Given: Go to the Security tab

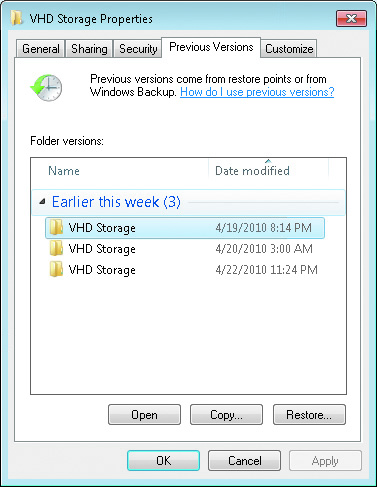Looking at the screenshot, I should [138, 49].
